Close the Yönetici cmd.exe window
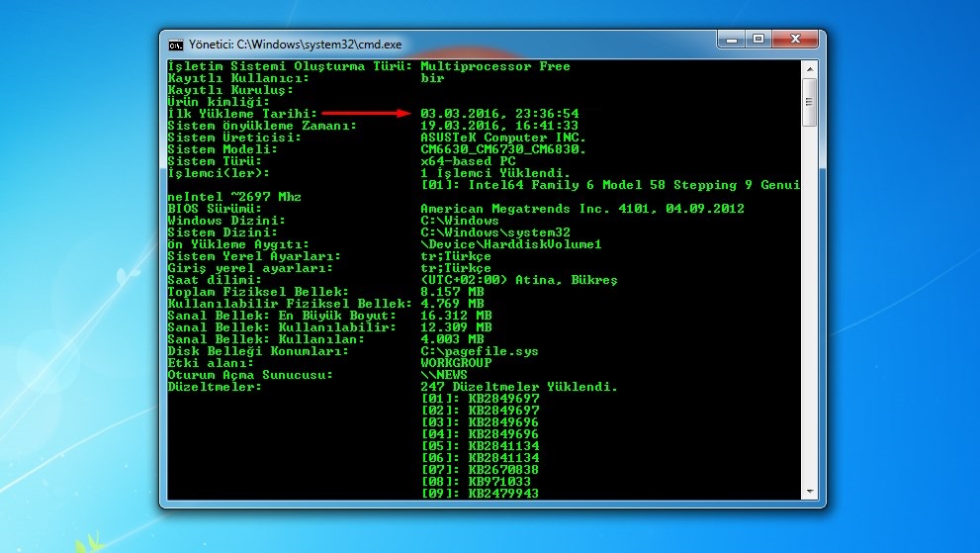 [x=794, y=40]
